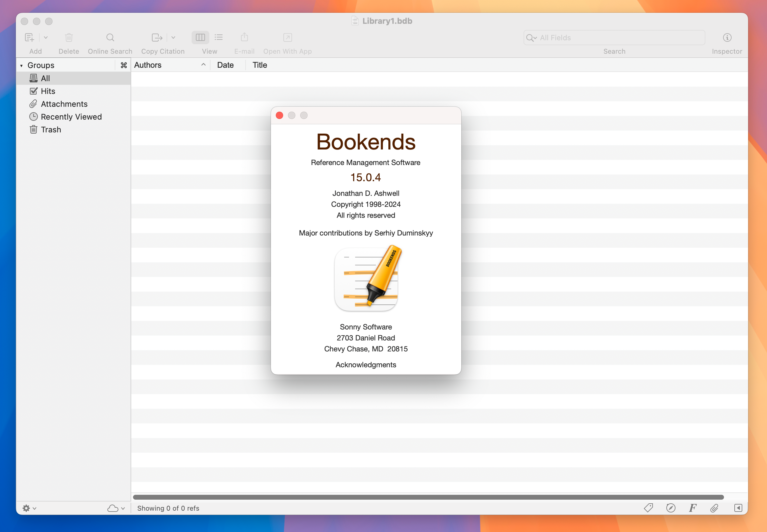This screenshot has width=767, height=532.
Task: Select the All group
Action: point(73,78)
